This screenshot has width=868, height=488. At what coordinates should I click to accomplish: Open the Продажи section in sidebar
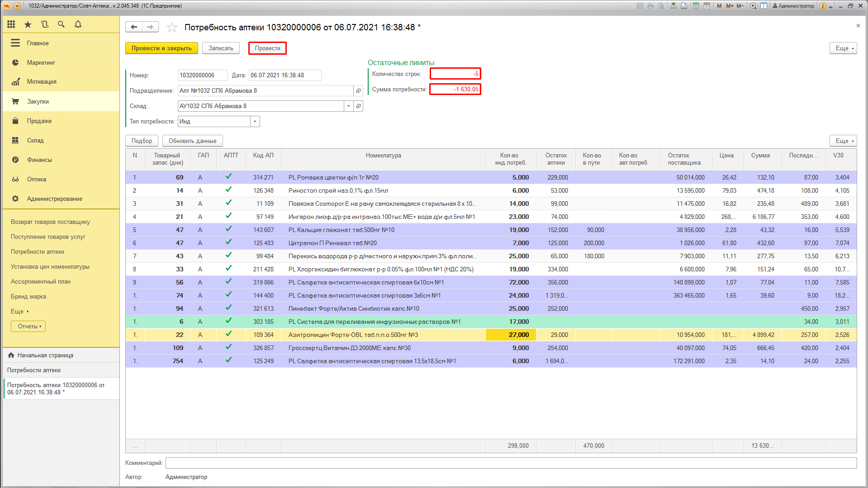click(x=39, y=121)
